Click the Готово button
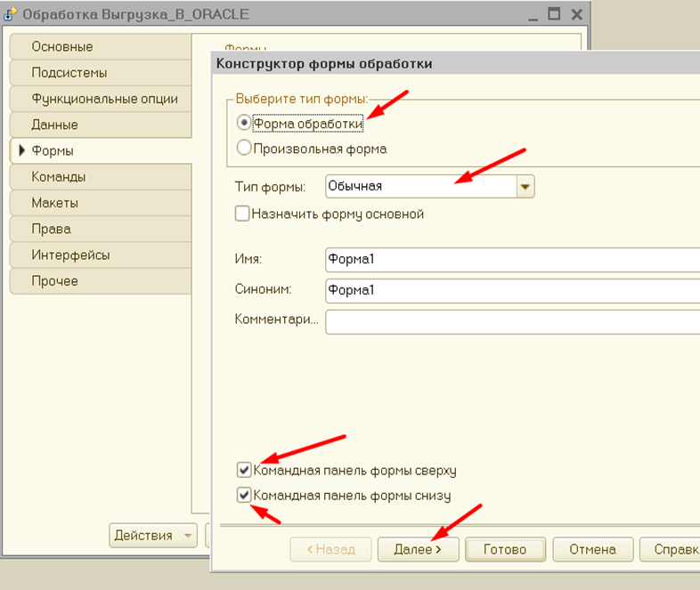Screen dimensions: 700x590 (505, 549)
